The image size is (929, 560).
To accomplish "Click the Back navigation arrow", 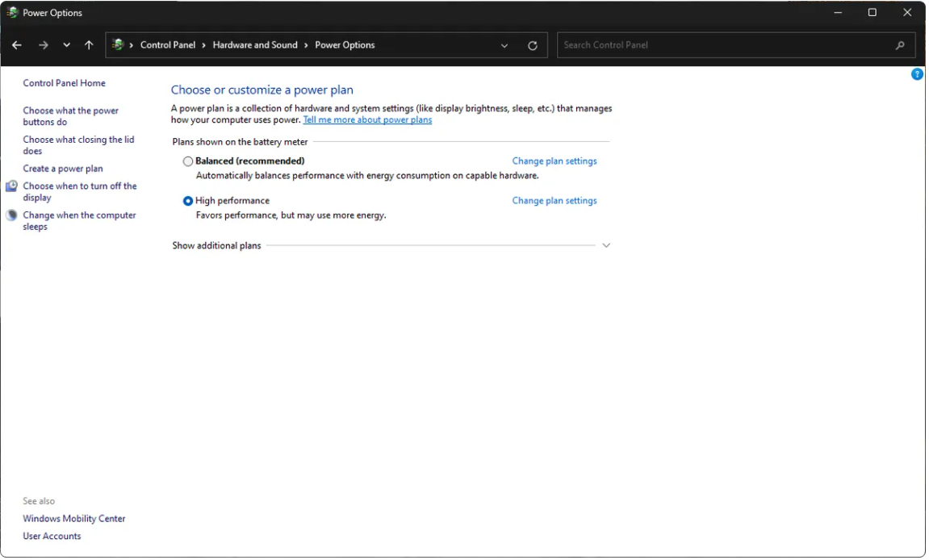I will [17, 45].
